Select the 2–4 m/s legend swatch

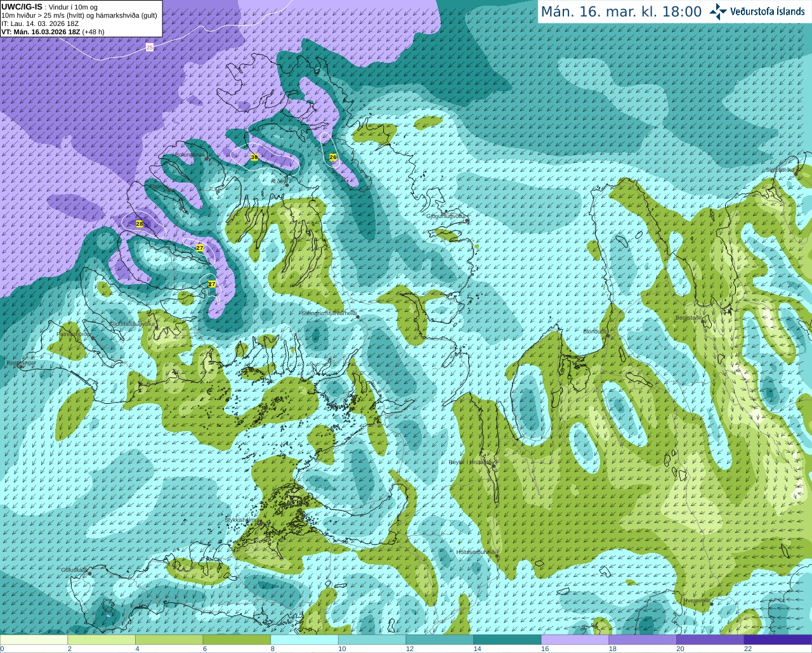(x=101, y=640)
